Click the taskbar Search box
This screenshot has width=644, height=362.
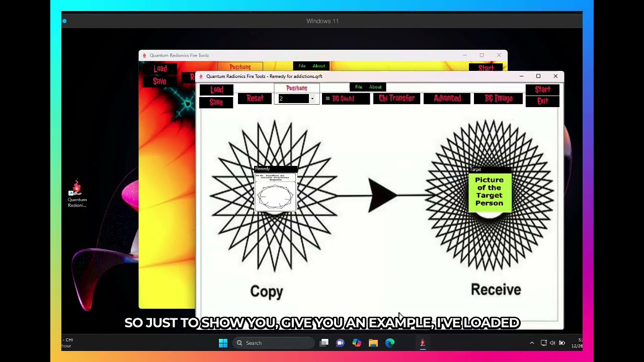click(x=274, y=343)
